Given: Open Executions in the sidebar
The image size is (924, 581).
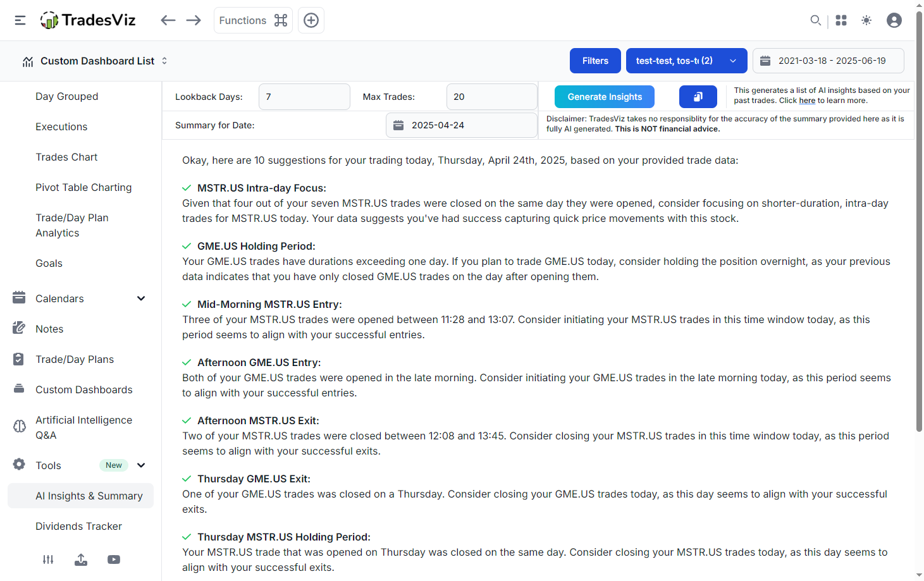Looking at the screenshot, I should [61, 126].
